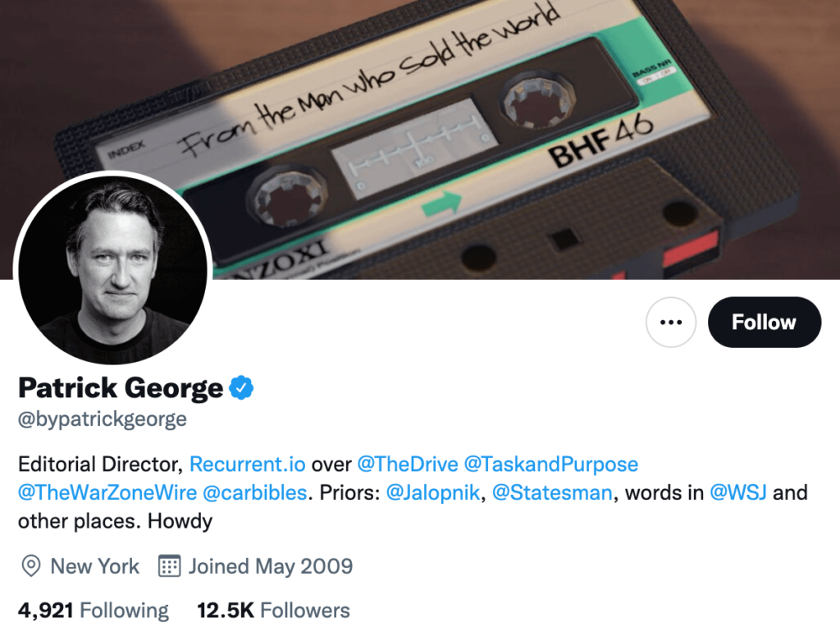Click the Patrick George display name

coord(121,387)
